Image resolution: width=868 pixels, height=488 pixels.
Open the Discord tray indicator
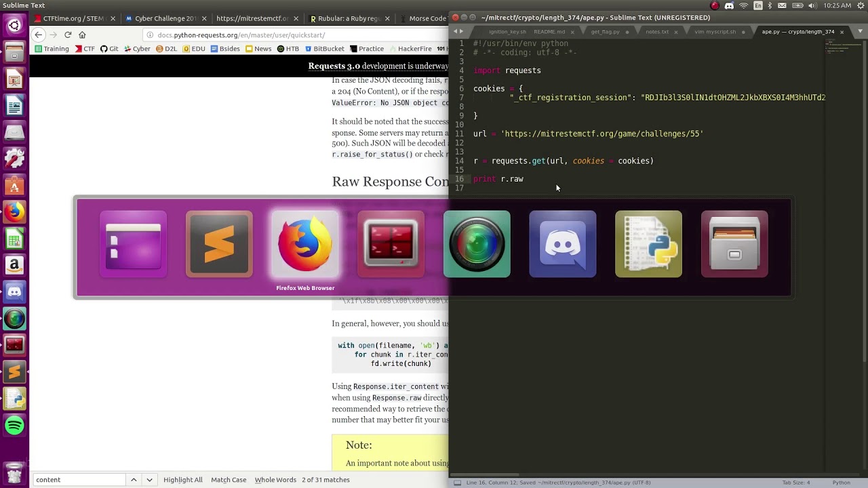(729, 5)
